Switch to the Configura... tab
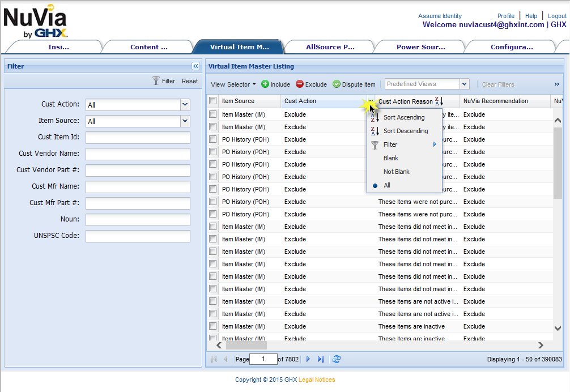Image resolution: width=570 pixels, height=392 pixels. 512,47
